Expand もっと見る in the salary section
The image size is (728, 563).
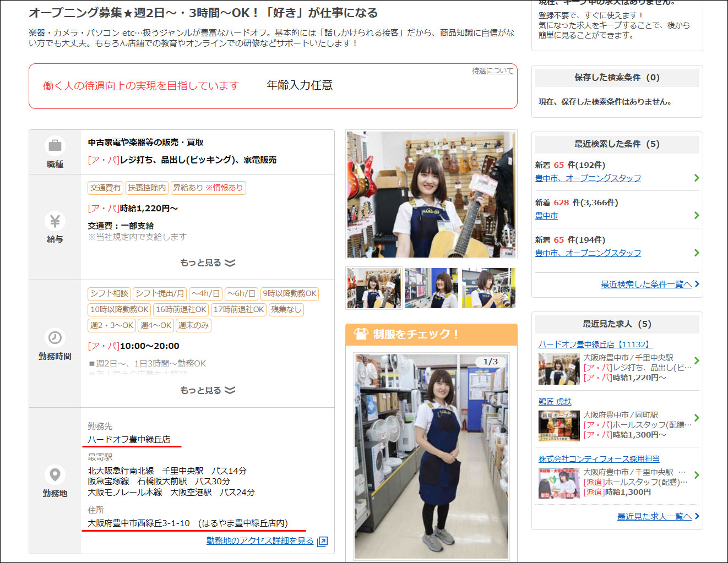207,263
